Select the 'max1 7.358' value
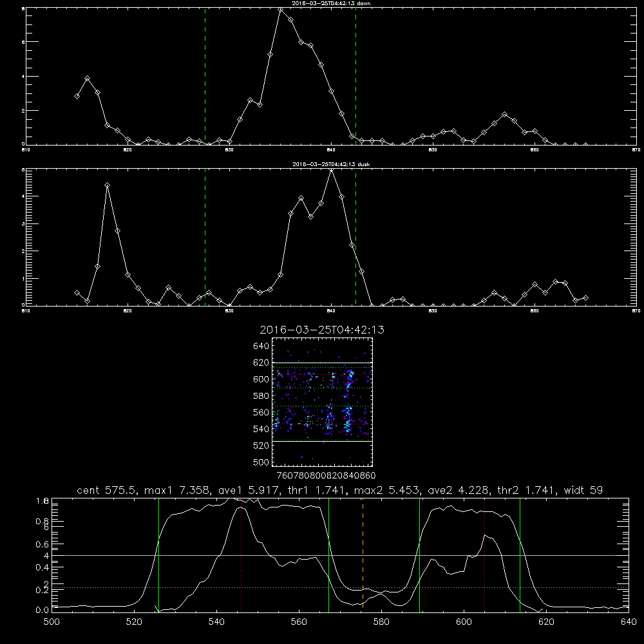 point(175,490)
